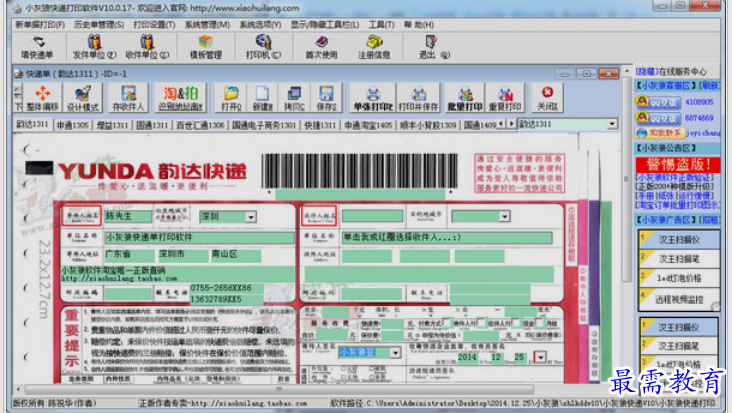Open the 打印设置(T) menu
732x413 pixels.
point(154,25)
